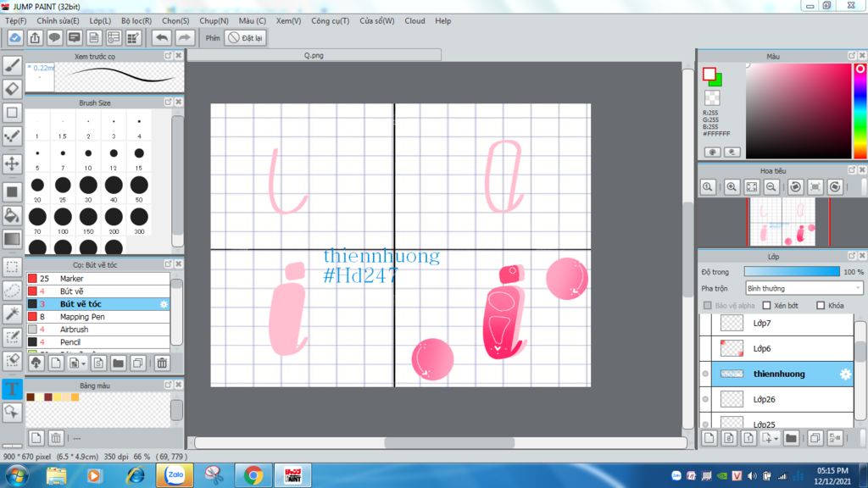This screenshot has height=488, width=868.
Task: Download cloud brushes in brush panel
Action: tap(36, 363)
